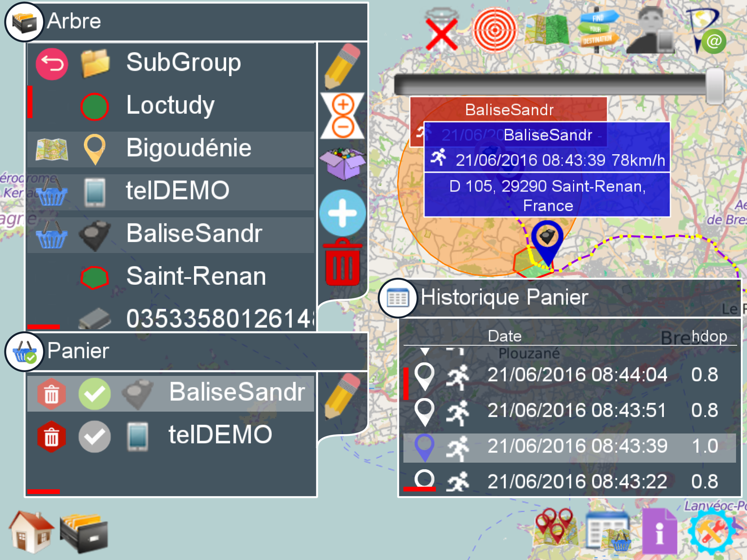Screen dimensions: 747x560
Task: Click the red target bullseye icon
Action: [495, 30]
